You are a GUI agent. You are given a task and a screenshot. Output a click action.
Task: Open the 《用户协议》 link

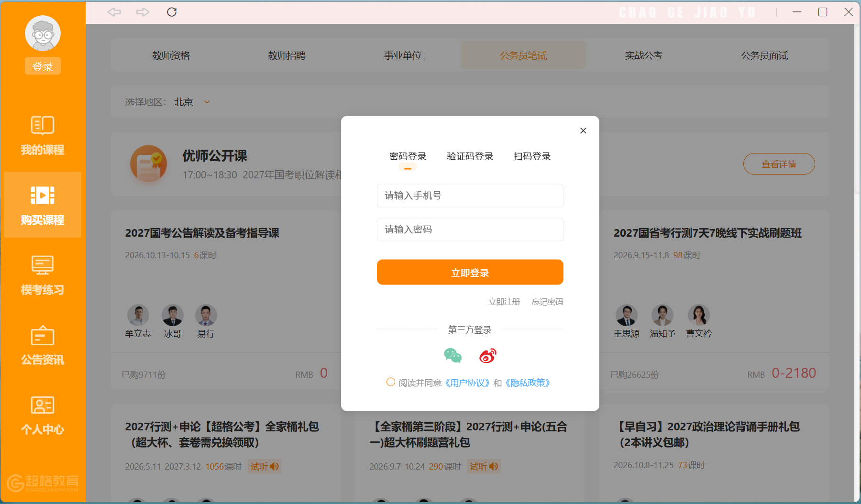tap(467, 383)
